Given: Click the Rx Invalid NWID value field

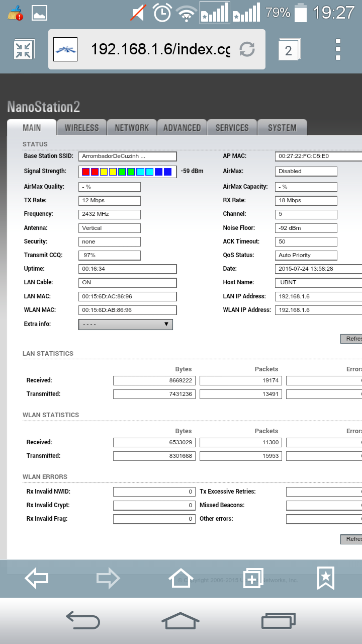Looking at the screenshot, I should [154, 492].
